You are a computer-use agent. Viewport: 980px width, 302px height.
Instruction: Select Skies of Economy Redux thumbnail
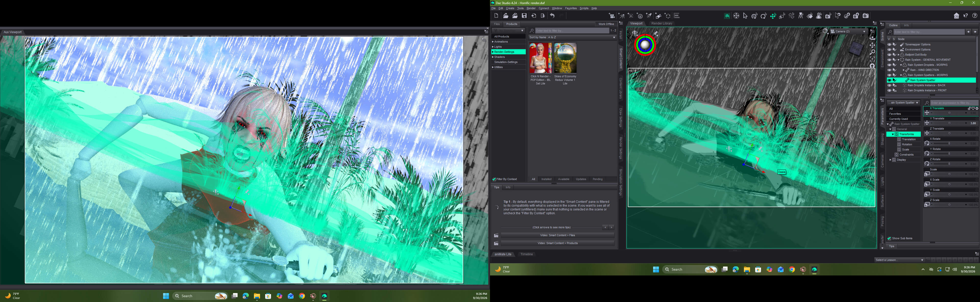click(565, 58)
